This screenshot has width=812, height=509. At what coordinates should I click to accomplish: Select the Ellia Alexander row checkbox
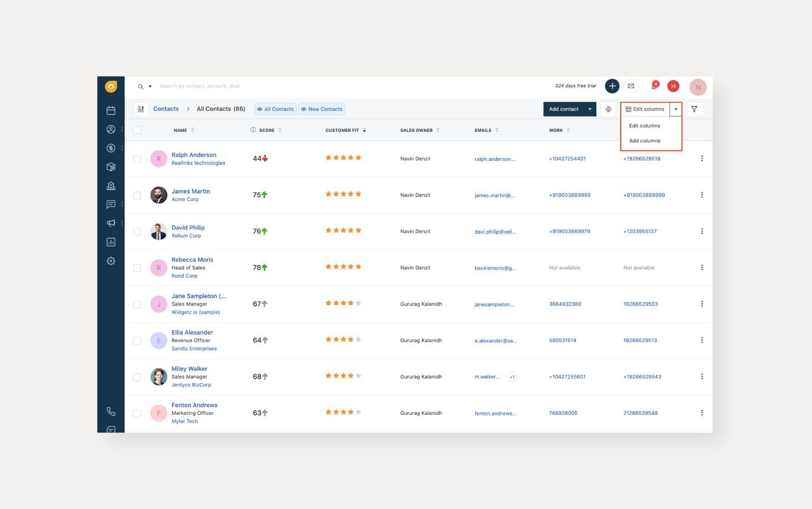tap(137, 341)
